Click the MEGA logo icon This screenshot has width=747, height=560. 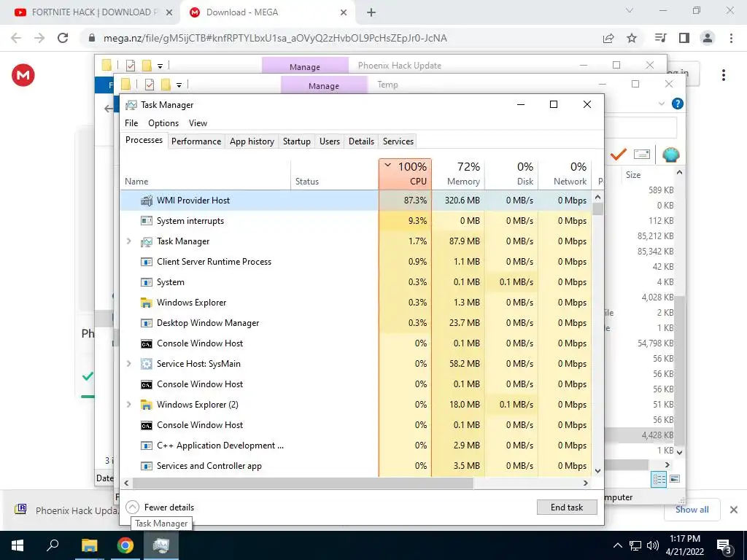[23, 75]
